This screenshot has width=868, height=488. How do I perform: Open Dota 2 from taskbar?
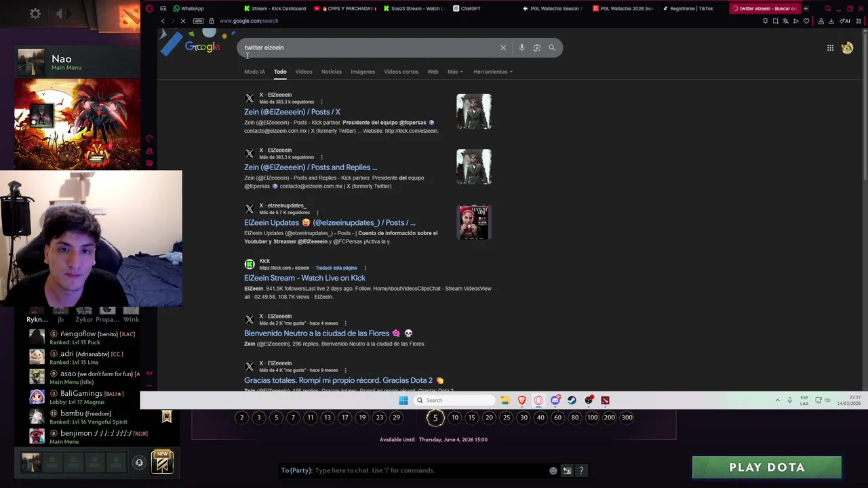605,400
